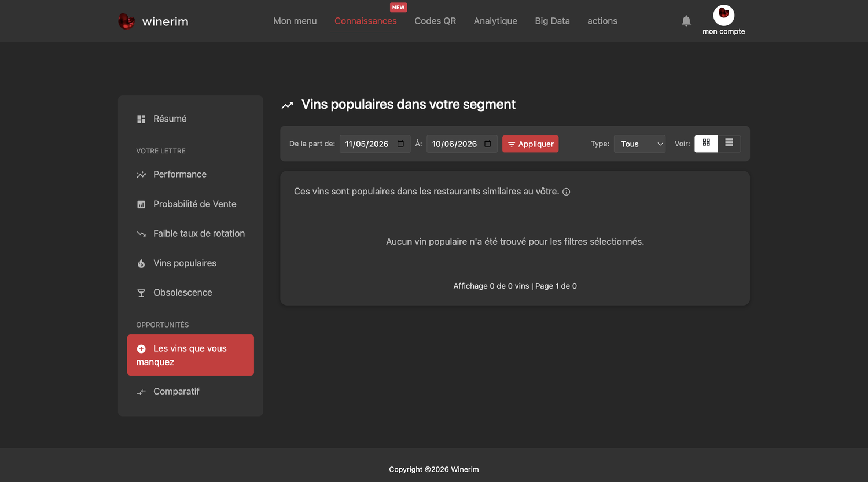Open the calendar picker for end date
The height and width of the screenshot is (482, 868).
488,144
